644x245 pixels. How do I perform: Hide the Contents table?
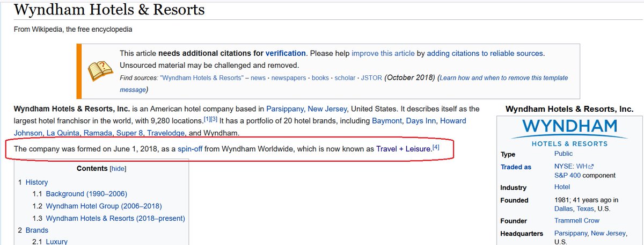click(118, 168)
